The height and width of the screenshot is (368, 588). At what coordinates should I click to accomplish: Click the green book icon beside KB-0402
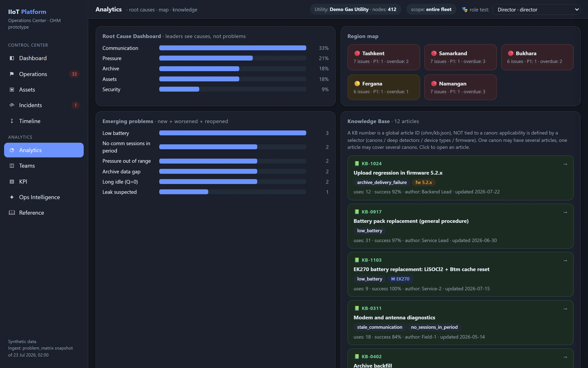coord(357,357)
